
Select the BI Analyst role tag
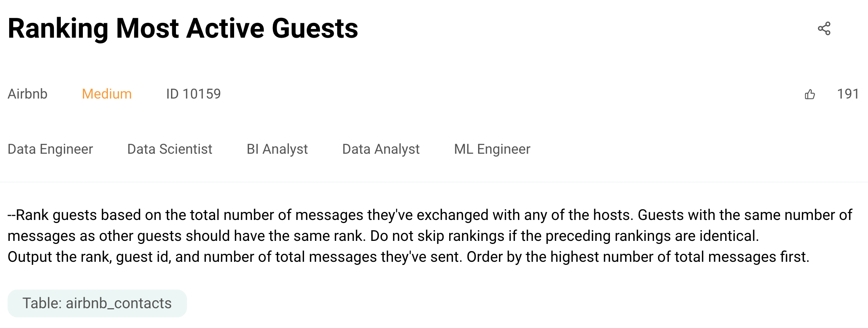277,149
